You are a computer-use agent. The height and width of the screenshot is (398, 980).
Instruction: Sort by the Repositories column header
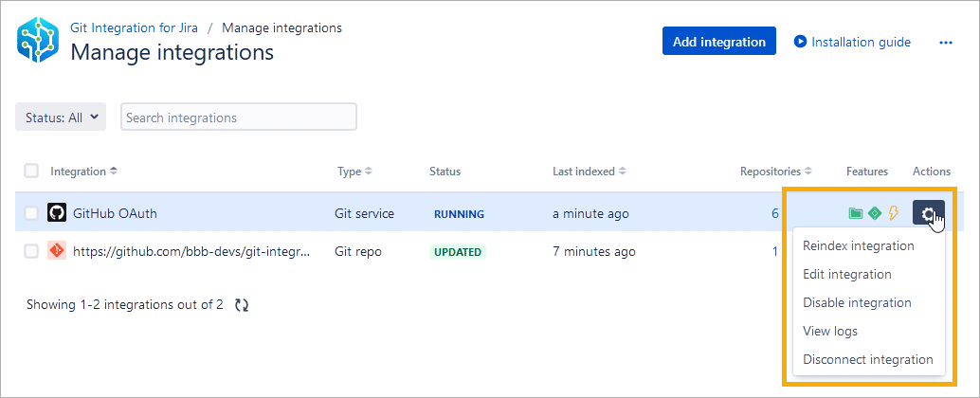point(775,172)
